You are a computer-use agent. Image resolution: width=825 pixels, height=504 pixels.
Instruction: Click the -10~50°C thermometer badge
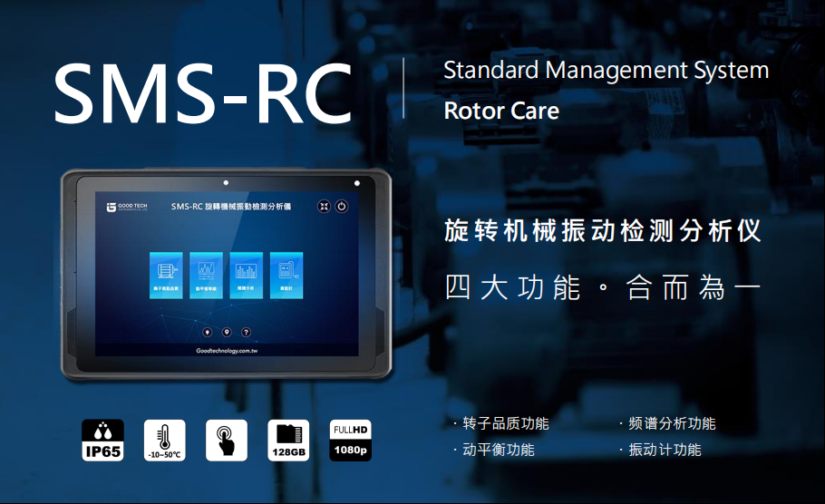pos(165,441)
